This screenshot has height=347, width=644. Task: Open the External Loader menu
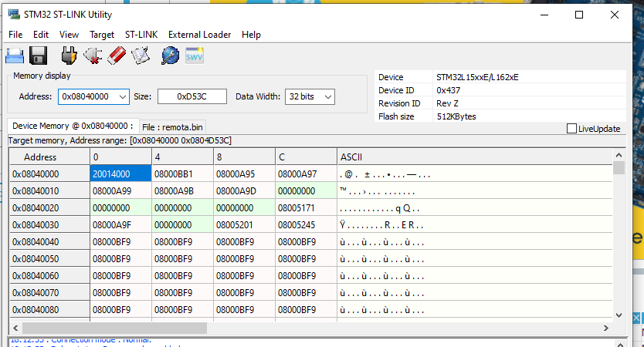[x=199, y=35]
